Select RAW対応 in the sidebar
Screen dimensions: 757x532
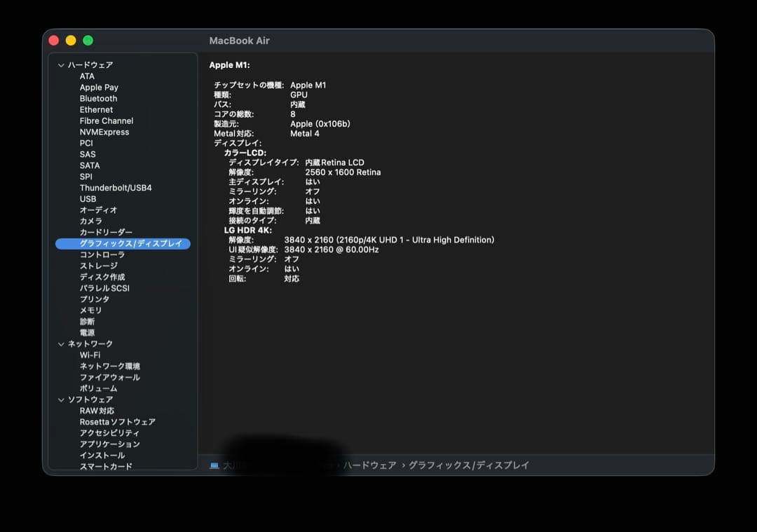(97, 411)
